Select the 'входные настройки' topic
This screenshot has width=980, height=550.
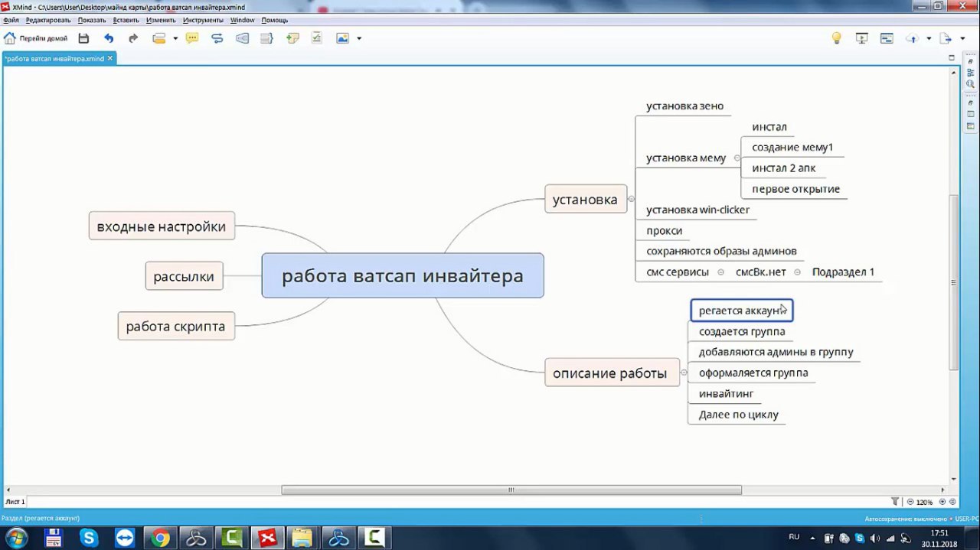(x=162, y=226)
